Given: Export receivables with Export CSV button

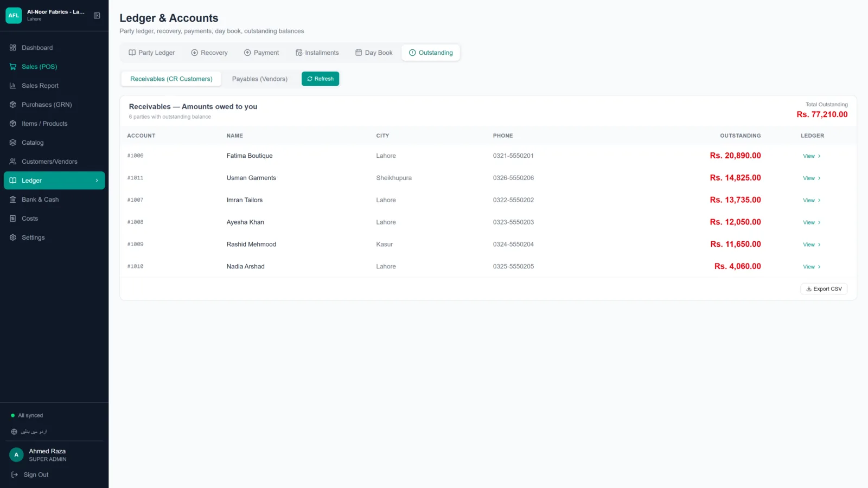Looking at the screenshot, I should tap(824, 289).
